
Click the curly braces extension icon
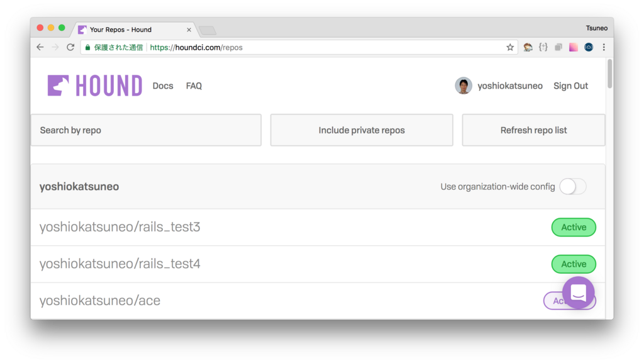tap(543, 47)
